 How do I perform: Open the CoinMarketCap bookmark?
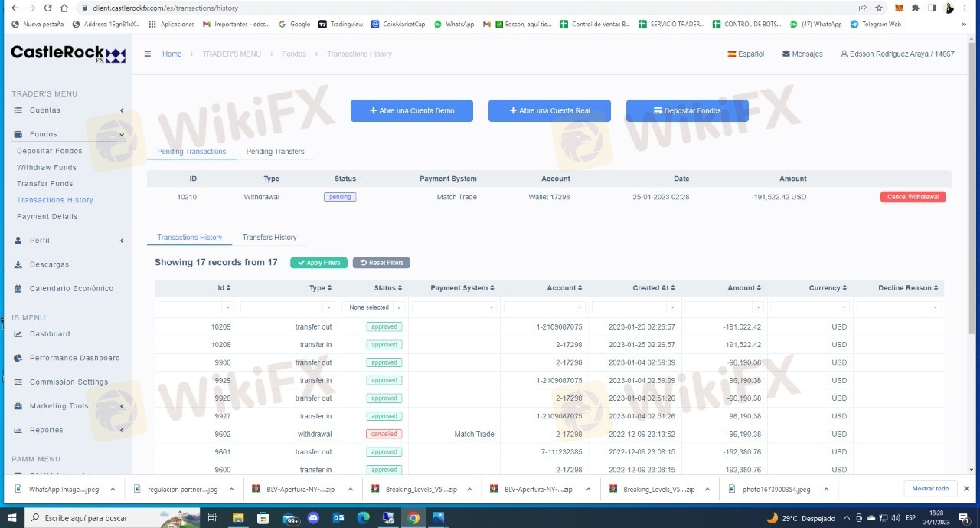click(398, 24)
